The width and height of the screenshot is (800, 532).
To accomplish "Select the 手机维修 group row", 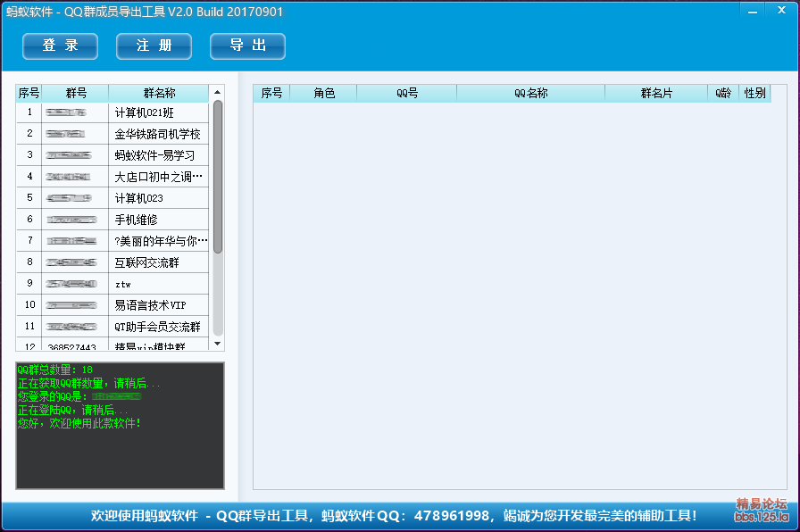I will (x=112, y=220).
